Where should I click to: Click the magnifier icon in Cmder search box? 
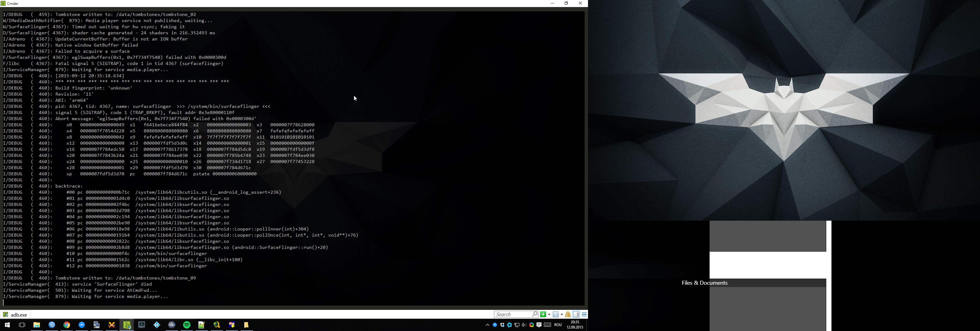[x=534, y=314]
